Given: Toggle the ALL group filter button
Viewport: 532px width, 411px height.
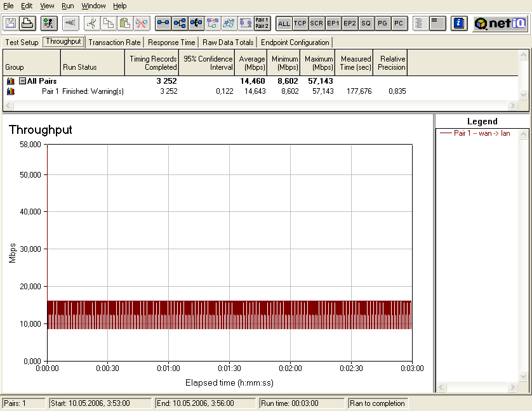Looking at the screenshot, I should (x=284, y=23).
